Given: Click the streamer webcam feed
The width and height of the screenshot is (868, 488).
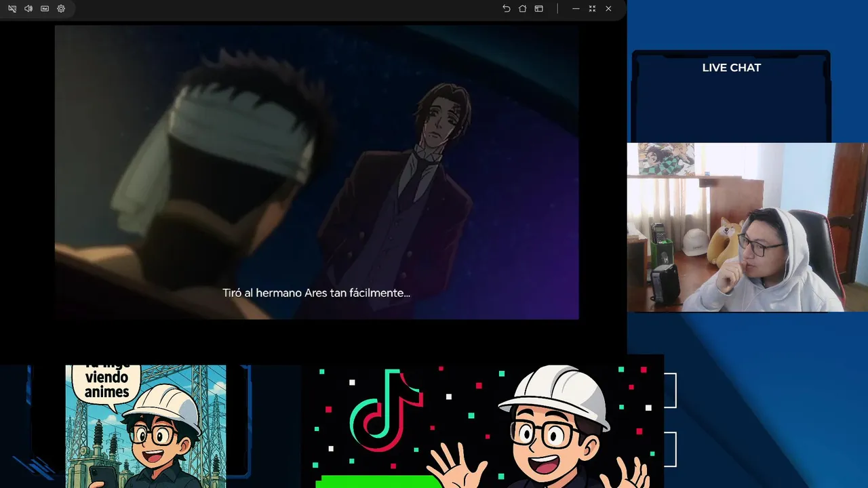Looking at the screenshot, I should [747, 227].
